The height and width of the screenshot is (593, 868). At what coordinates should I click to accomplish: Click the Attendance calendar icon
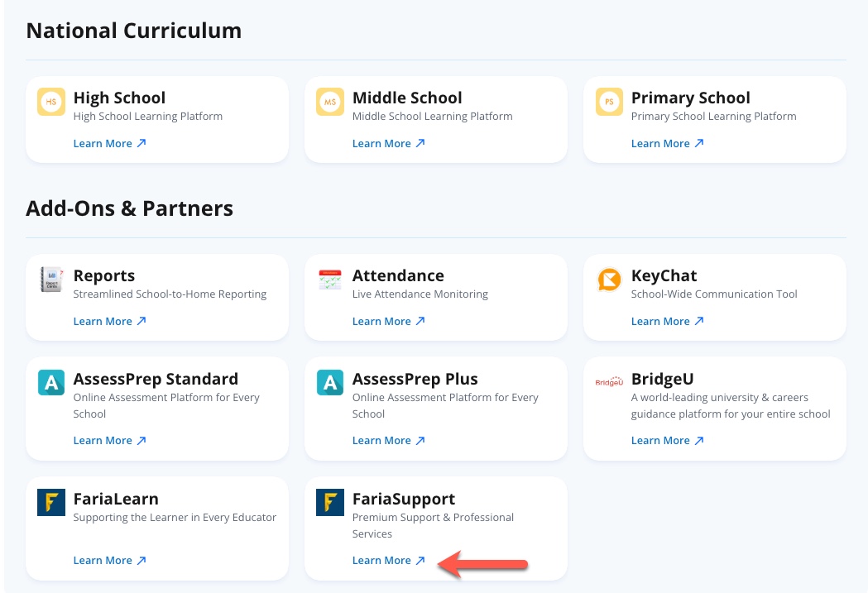click(x=330, y=280)
